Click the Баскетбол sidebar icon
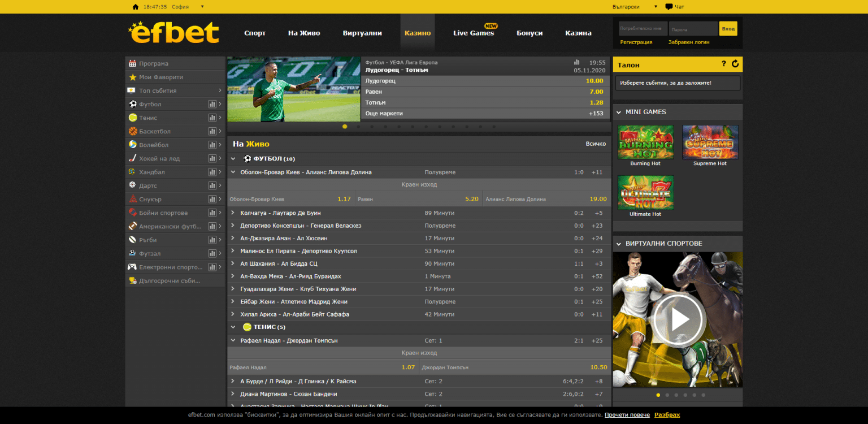 pyautogui.click(x=133, y=131)
